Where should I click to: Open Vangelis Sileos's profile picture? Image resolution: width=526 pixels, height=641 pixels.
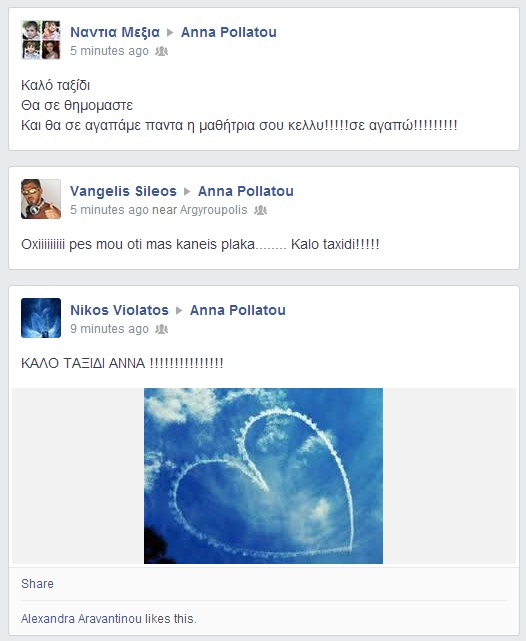[x=41, y=199]
